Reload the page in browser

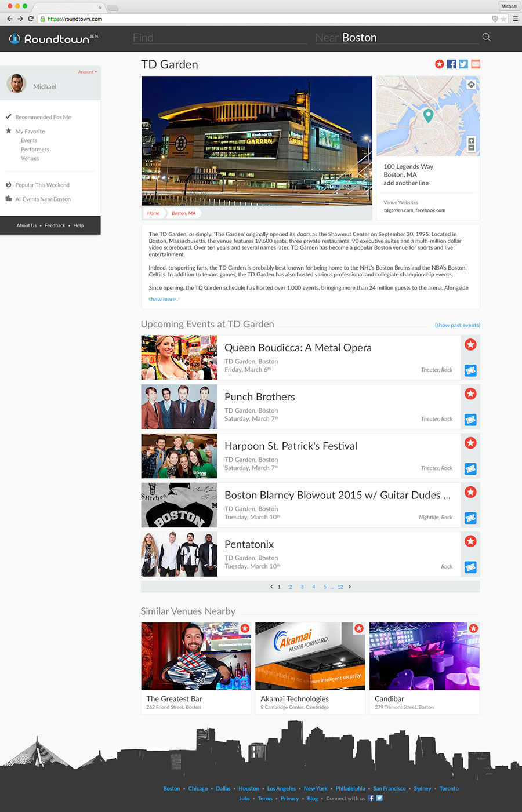click(x=31, y=19)
